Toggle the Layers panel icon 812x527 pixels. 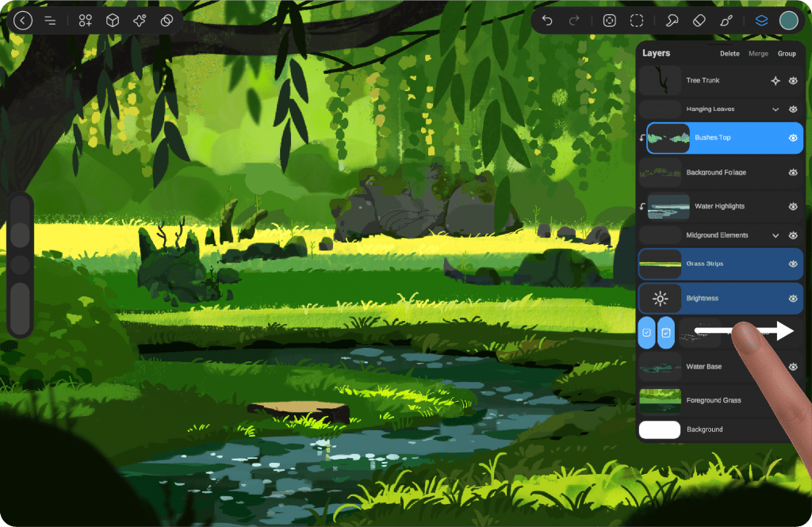(761, 21)
